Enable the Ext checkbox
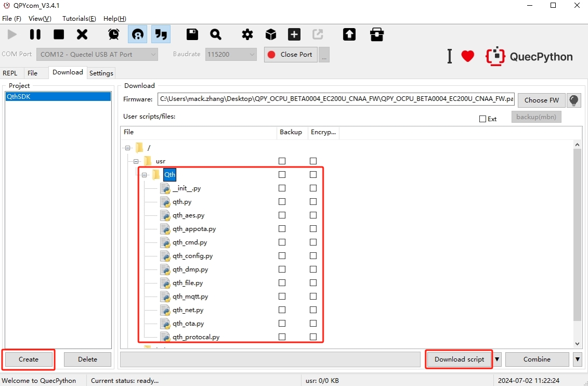The image size is (588, 386). point(482,119)
